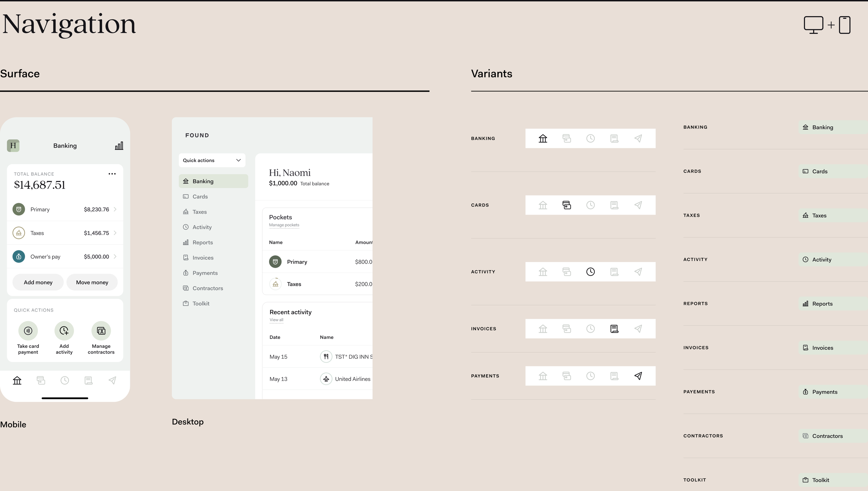The image size is (868, 491).
Task: Click the bar chart icon in mobile header
Action: pyautogui.click(x=119, y=146)
